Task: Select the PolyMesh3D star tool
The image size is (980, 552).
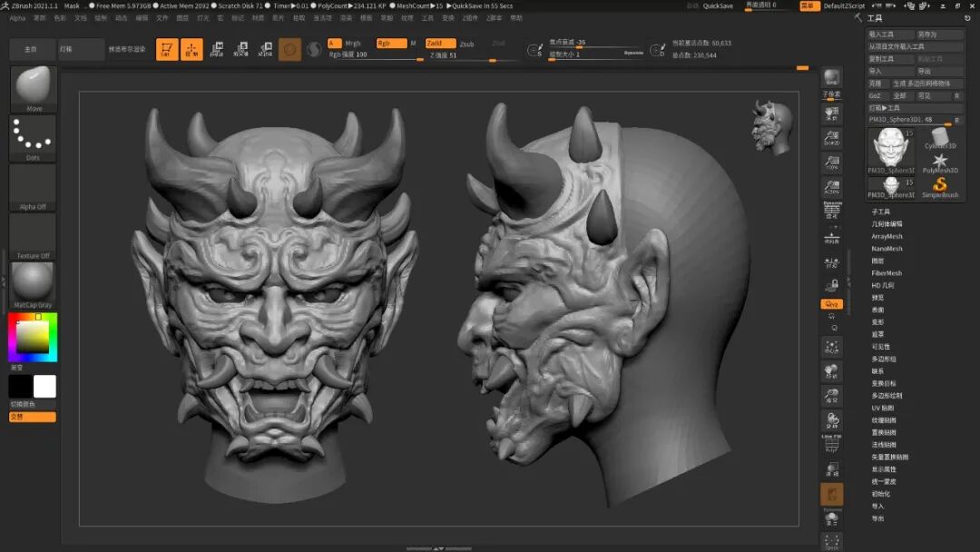Action: (x=940, y=163)
